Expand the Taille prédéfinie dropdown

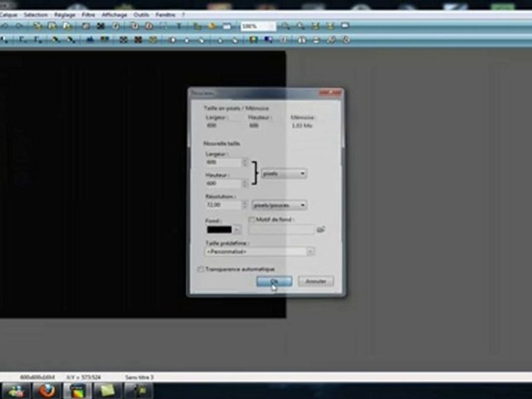[259, 252]
